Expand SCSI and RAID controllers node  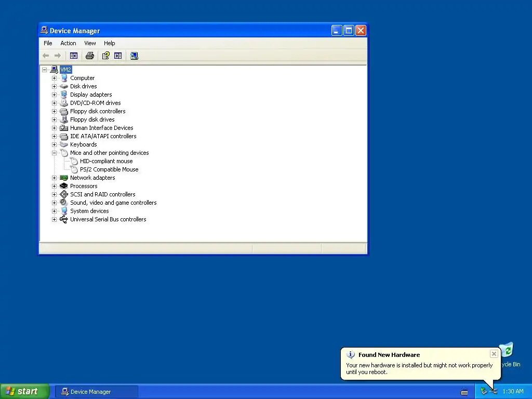(x=54, y=194)
